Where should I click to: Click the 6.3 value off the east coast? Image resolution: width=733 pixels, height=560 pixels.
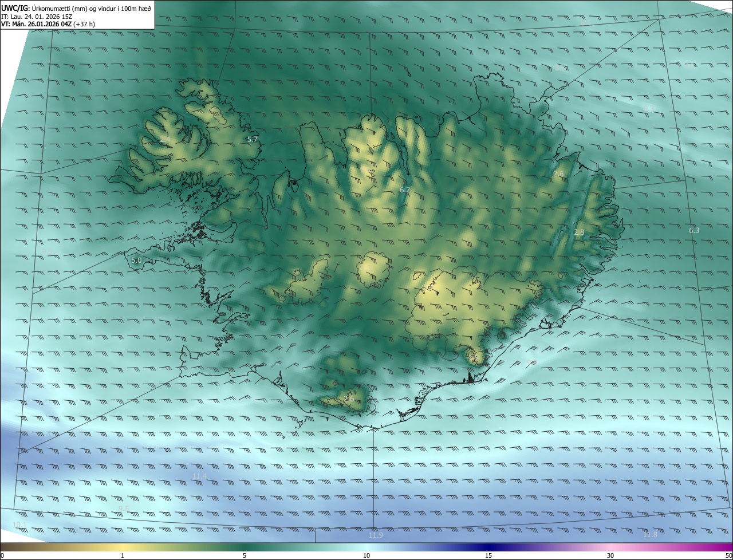(694, 230)
